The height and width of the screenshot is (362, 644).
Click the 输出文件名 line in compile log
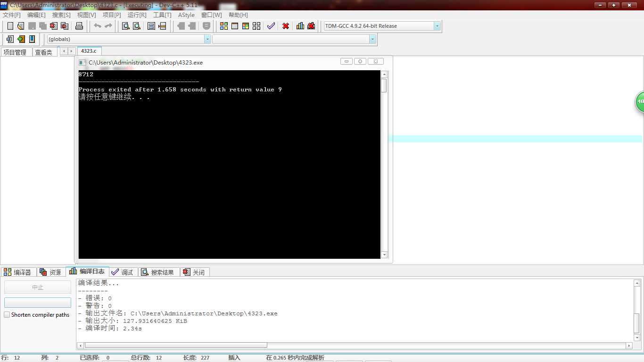(x=178, y=313)
